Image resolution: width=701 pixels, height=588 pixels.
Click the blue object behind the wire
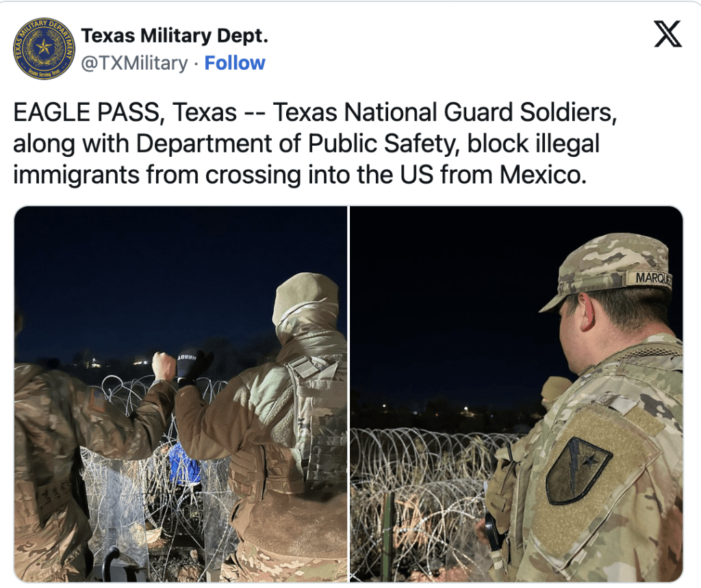point(185,464)
